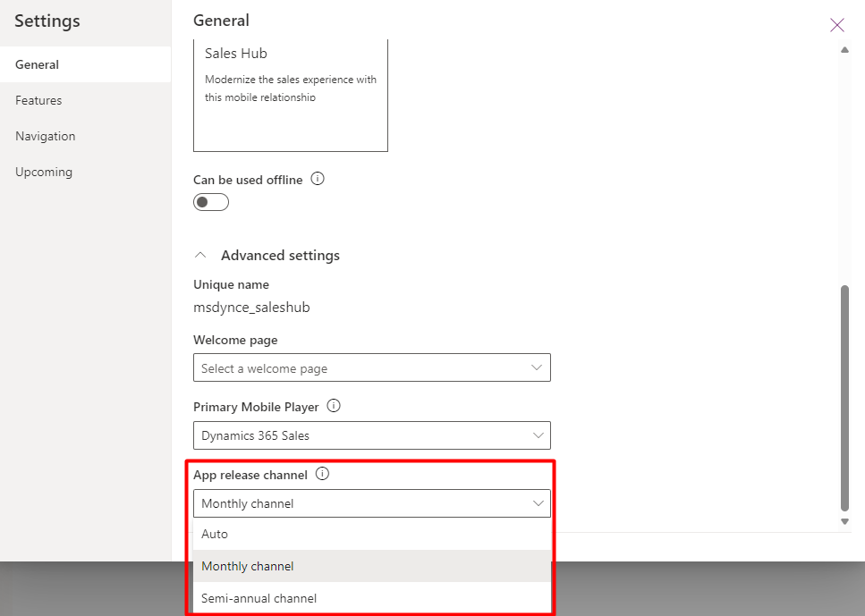Click the msdynce_saleshub unique name text
The image size is (865, 616).
click(251, 308)
